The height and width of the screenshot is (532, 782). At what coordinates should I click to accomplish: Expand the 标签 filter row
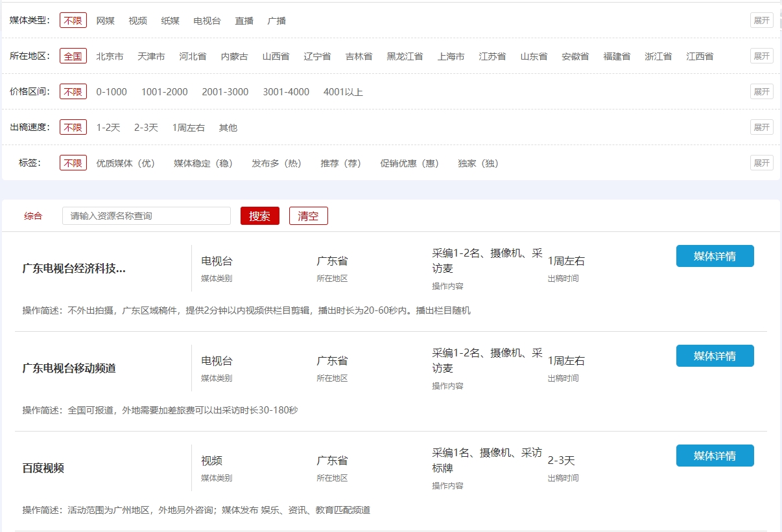point(761,163)
